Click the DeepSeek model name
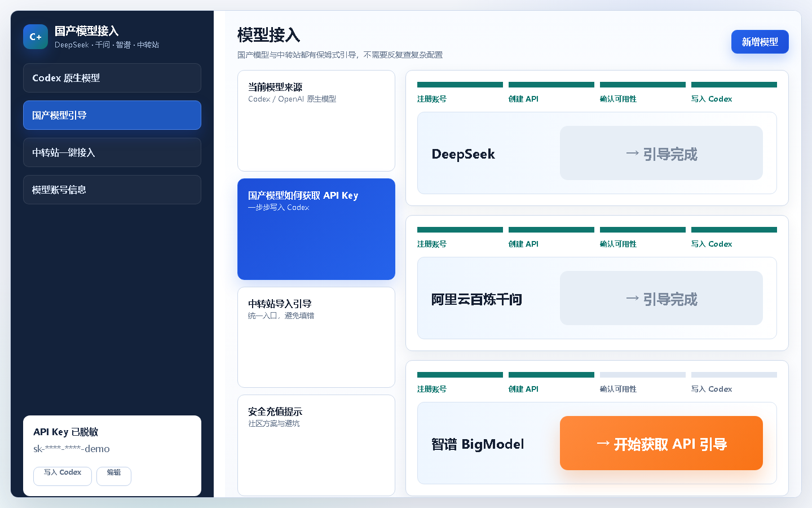The image size is (812, 508). tap(463, 154)
